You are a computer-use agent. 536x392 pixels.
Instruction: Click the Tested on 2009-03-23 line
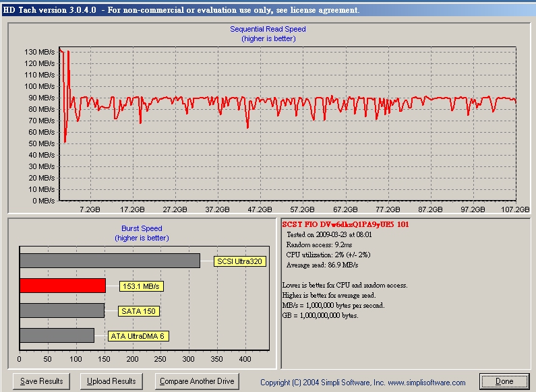click(x=329, y=234)
